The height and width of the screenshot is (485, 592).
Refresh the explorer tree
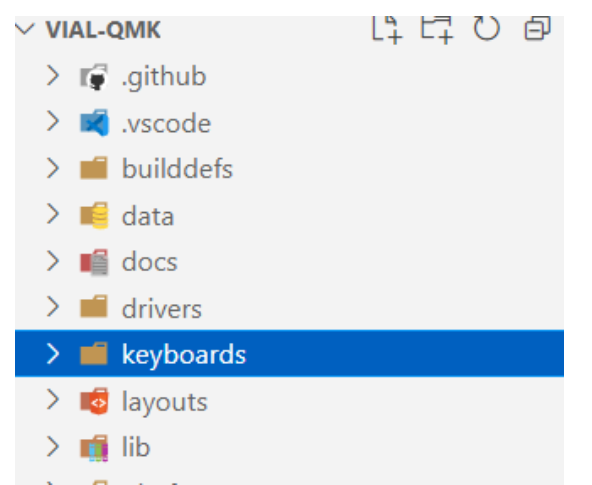487,28
